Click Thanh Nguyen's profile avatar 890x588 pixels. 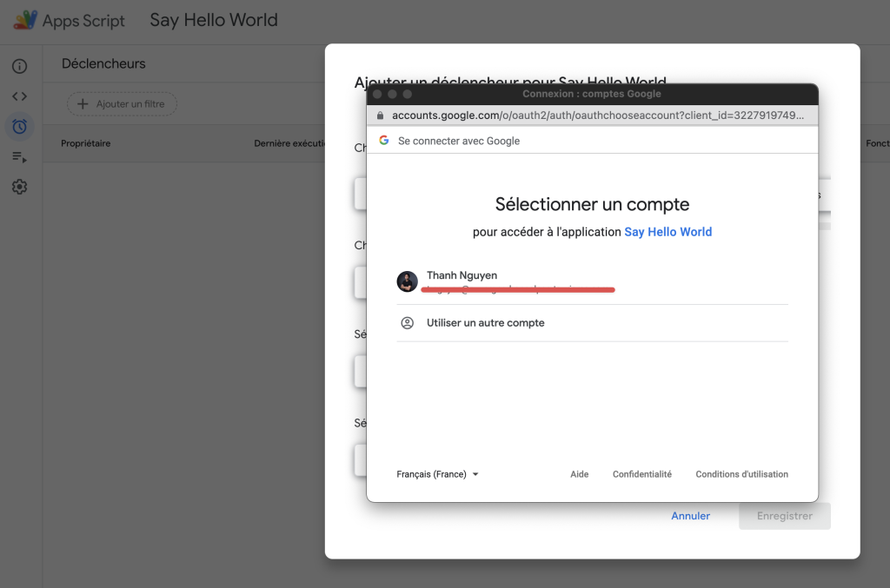click(x=407, y=281)
